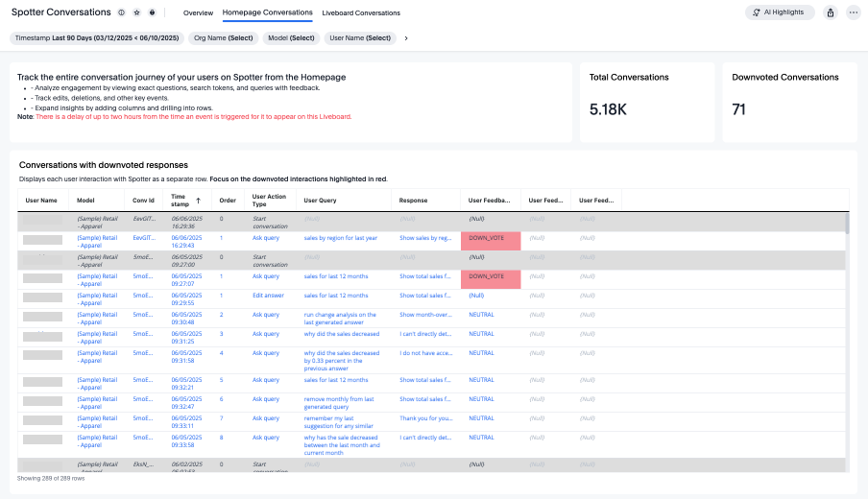Open the Org Name filter chip
Viewport: 868px width, 499px height.
[223, 38]
